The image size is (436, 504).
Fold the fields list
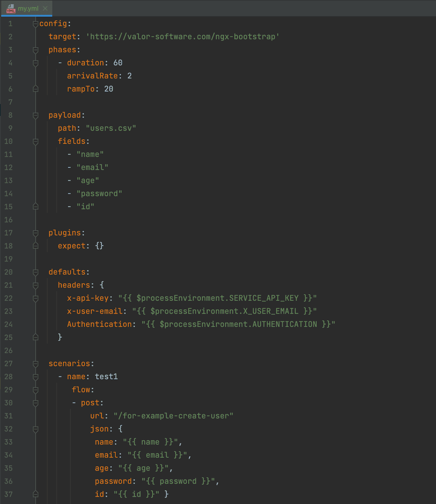pyautogui.click(x=36, y=142)
